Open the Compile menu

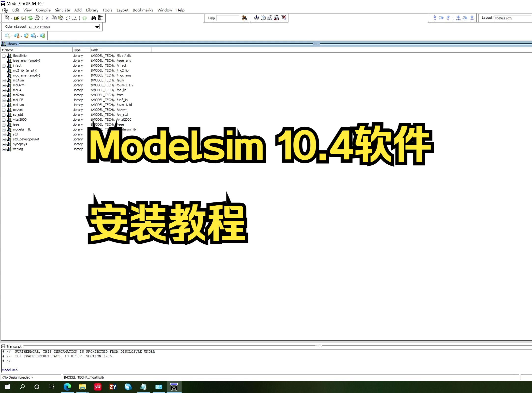coord(43,10)
